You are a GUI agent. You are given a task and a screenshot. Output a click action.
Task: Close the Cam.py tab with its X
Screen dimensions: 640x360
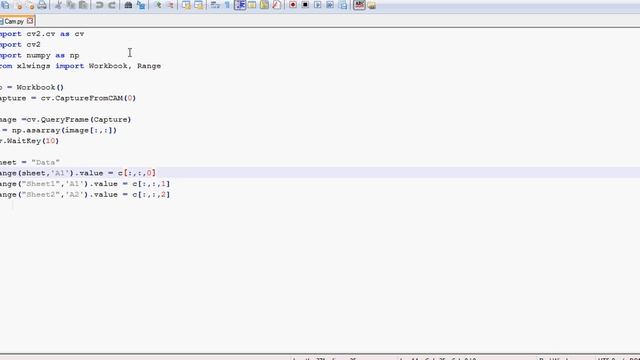30,21
